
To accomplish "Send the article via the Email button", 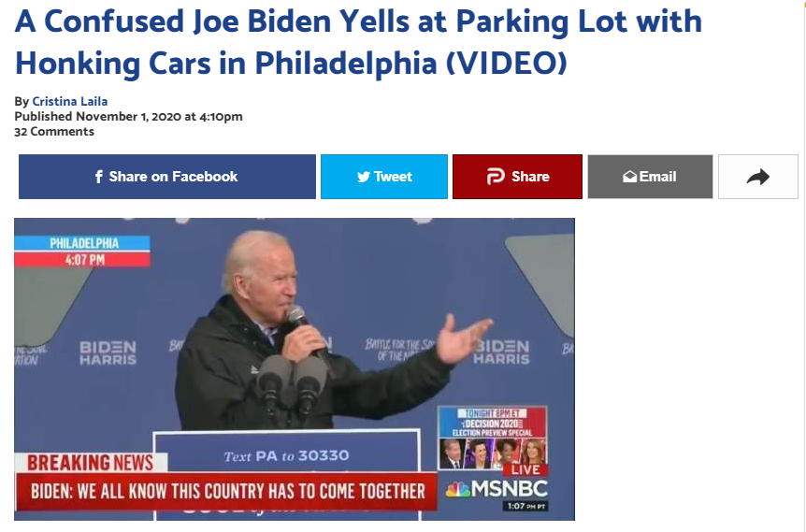I will coord(650,177).
